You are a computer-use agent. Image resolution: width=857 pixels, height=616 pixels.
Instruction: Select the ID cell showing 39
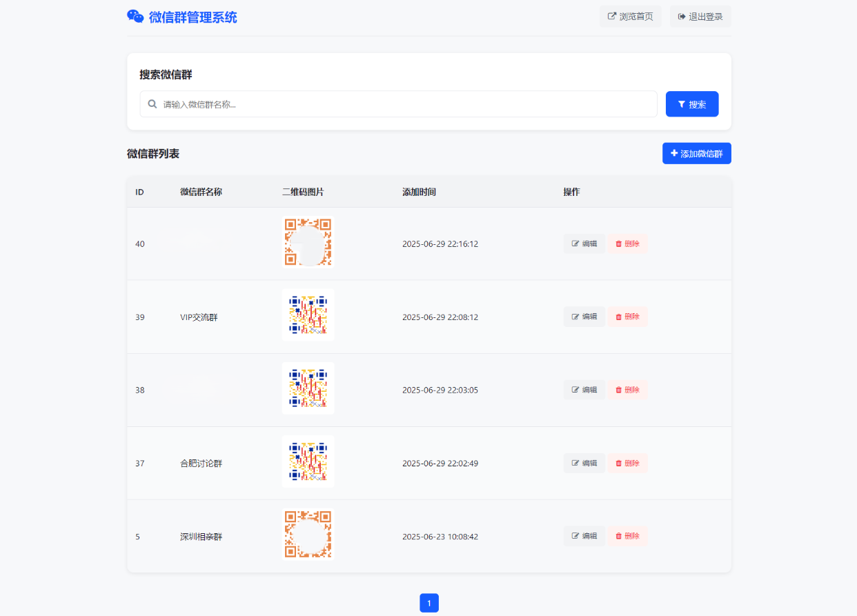click(140, 317)
